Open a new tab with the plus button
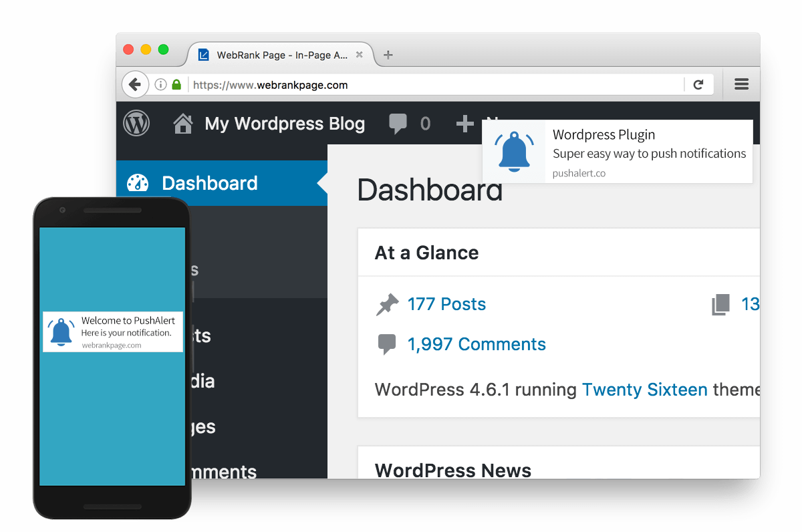Viewport: 802px width, 532px height. pyautogui.click(x=388, y=55)
